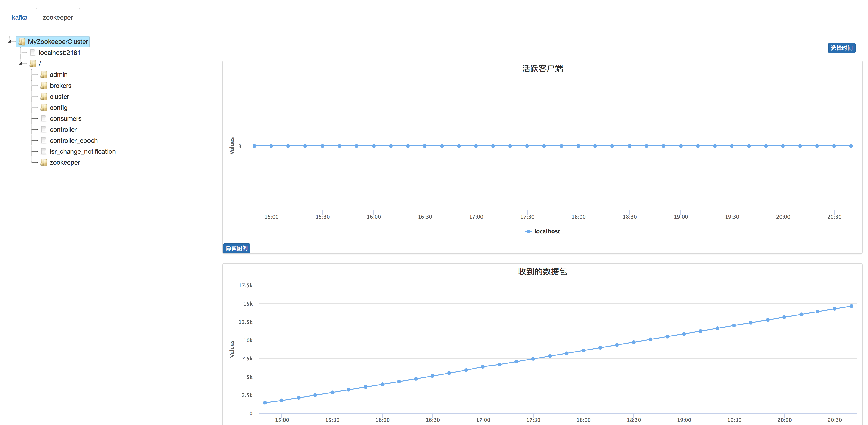The image size is (868, 425).
Task: Click the admin folder icon
Action: [44, 74]
